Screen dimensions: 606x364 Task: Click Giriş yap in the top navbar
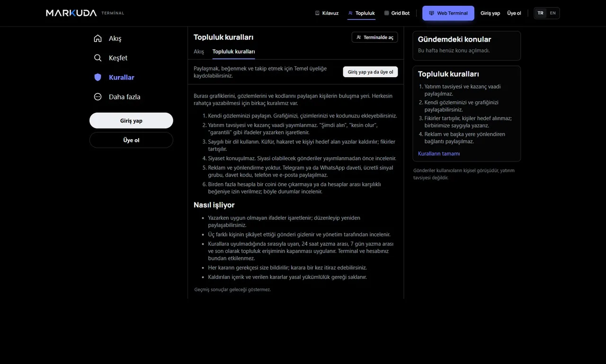[x=490, y=13]
